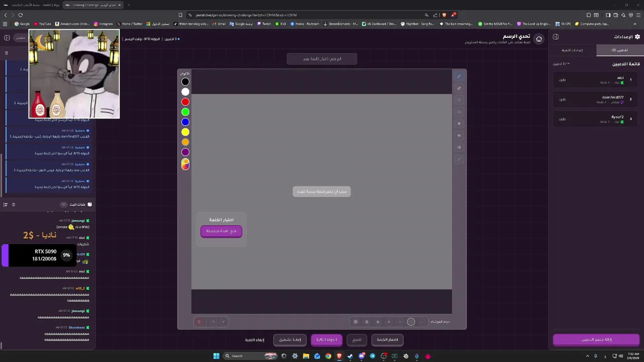Screen dimensions: 644x362
Task: Collapse the settings side panel
Action: tap(556, 37)
